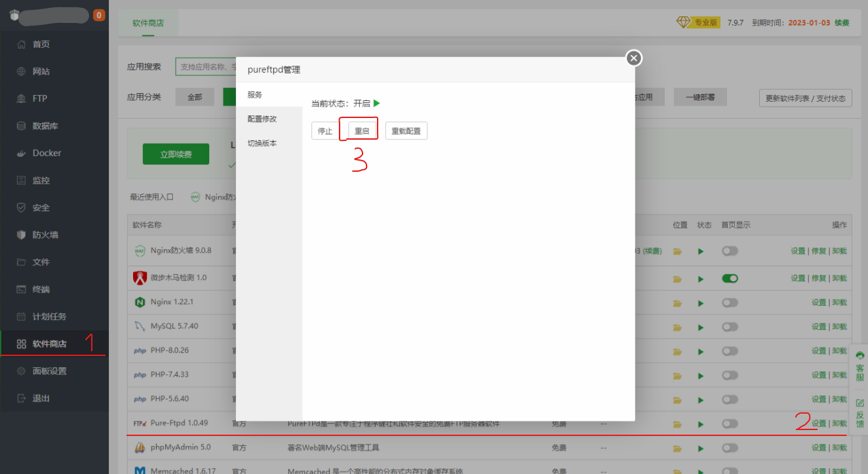Click the MySQL status play icon
868x474 pixels.
(x=701, y=327)
